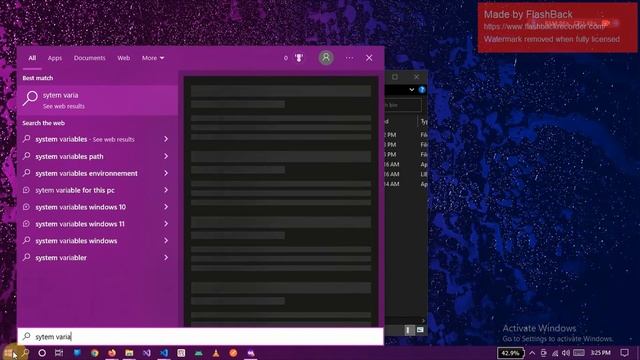Expand arrow next to 'system variables windows'
The image size is (640, 360).
tap(166, 241)
